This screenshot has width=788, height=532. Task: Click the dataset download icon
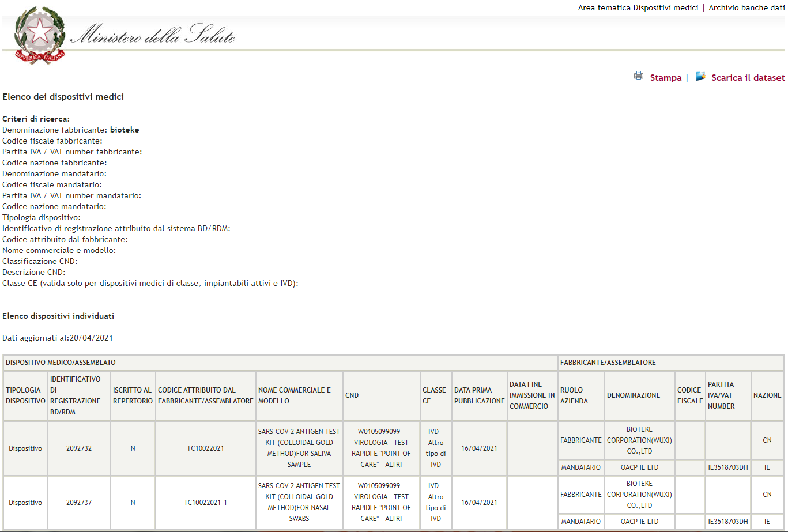coord(700,76)
